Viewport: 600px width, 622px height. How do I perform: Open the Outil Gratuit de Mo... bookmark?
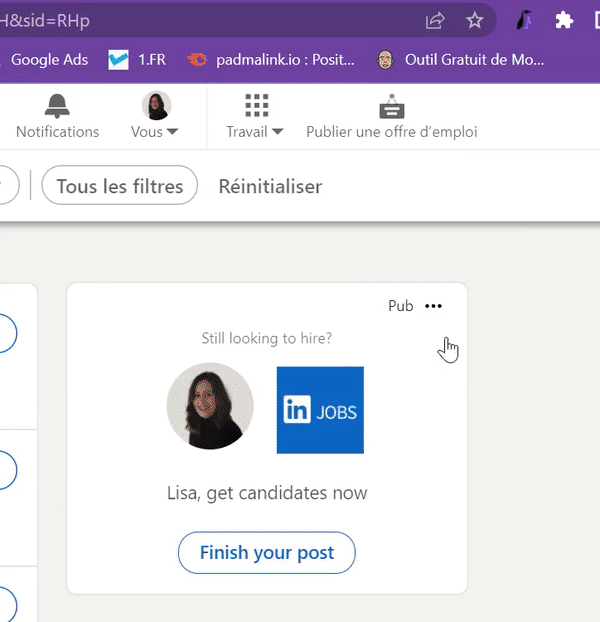point(460,60)
